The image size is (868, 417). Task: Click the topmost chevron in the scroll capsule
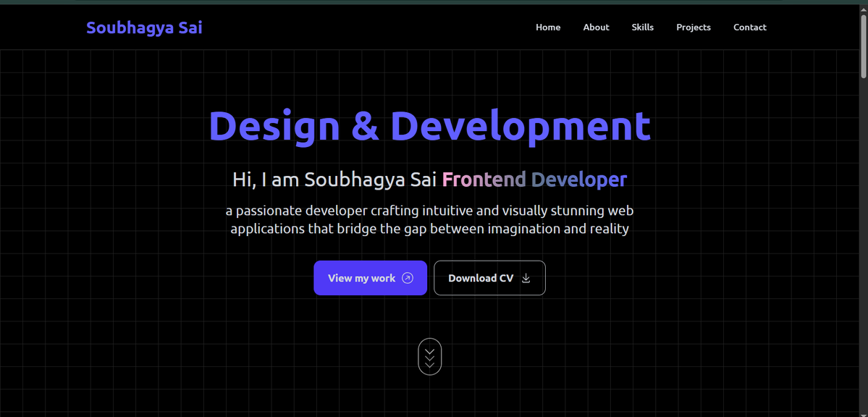point(429,351)
